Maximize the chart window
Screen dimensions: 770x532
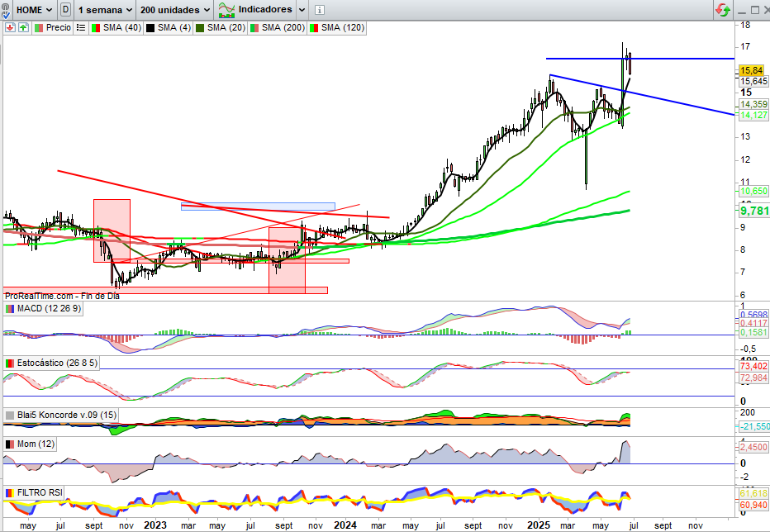(x=755, y=10)
